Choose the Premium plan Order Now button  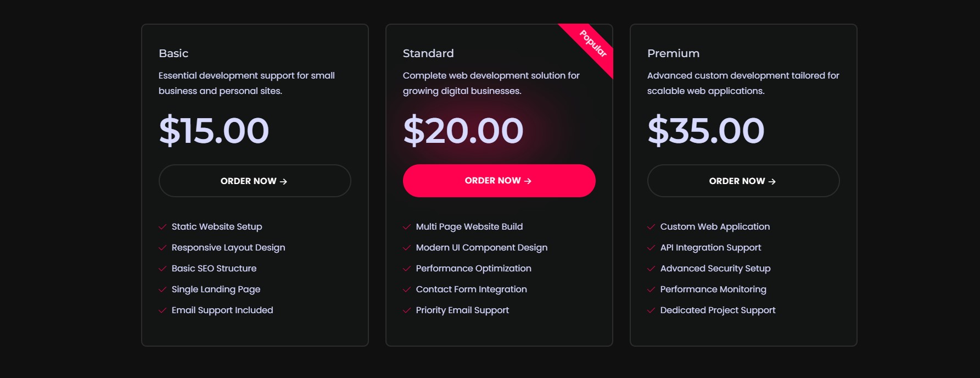(x=743, y=181)
